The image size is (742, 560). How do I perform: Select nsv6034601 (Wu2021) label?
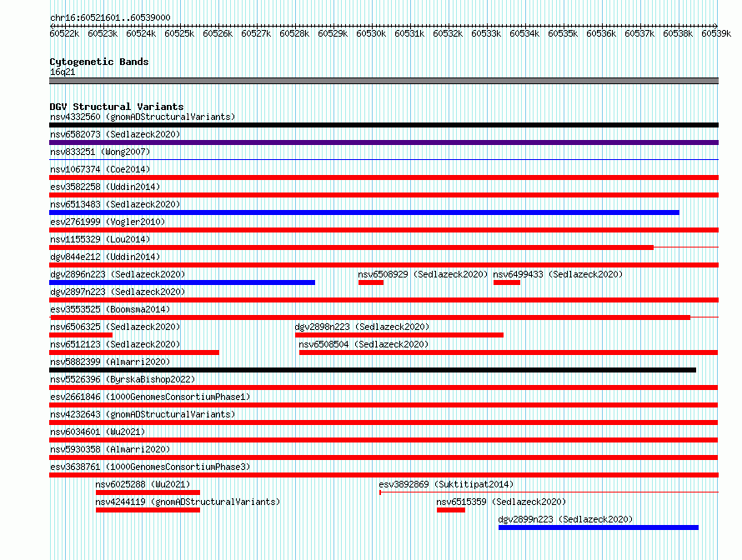(98, 432)
